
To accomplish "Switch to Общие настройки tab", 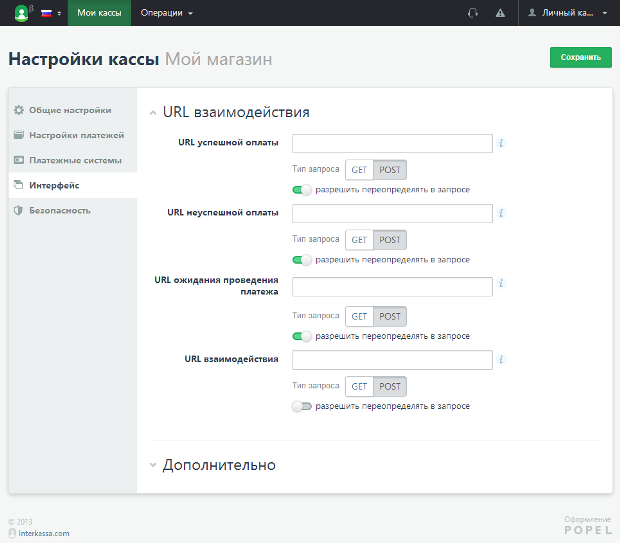I will (69, 110).
